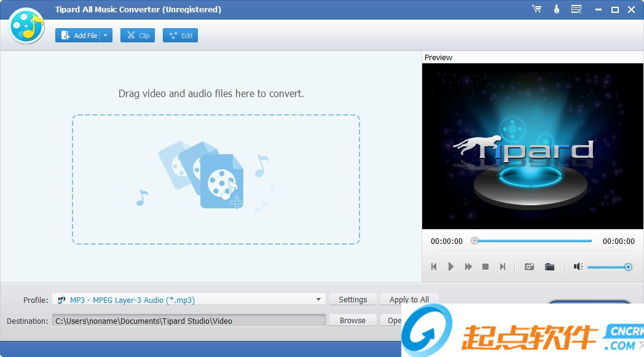Open profile Settings
The width and height of the screenshot is (644, 357).
[353, 299]
